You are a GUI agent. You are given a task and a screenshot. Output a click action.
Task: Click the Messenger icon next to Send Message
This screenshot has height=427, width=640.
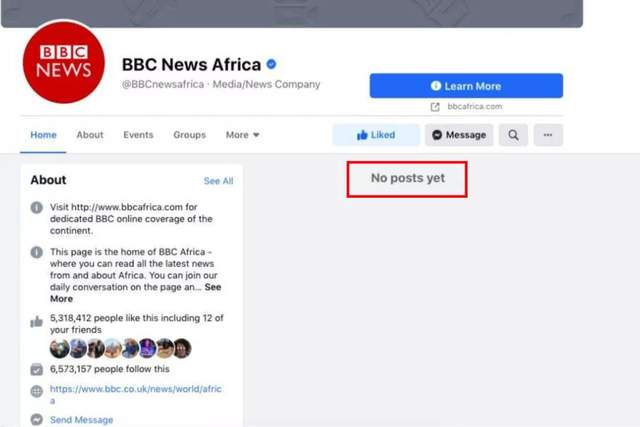pos(37,420)
